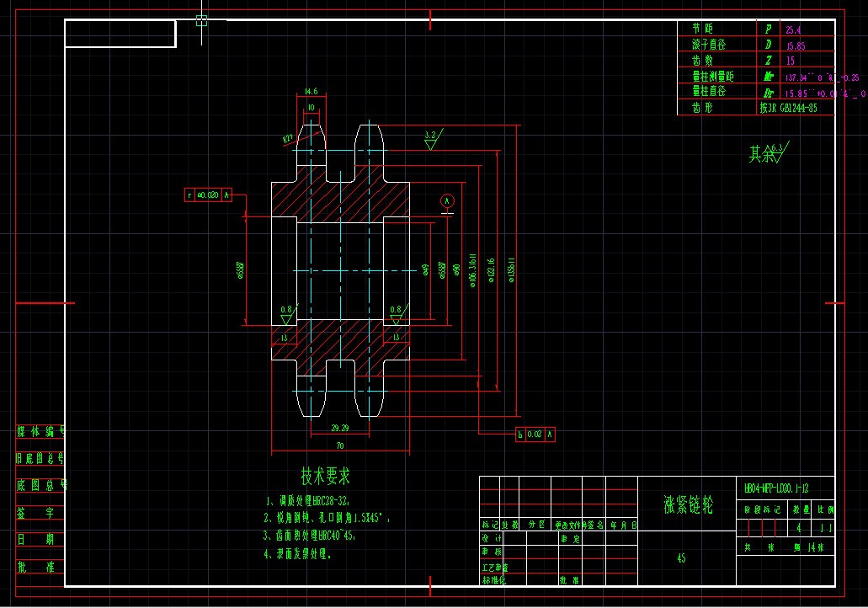Select the 量柱测量距 label
Screen dimensions: 868x608
point(713,76)
